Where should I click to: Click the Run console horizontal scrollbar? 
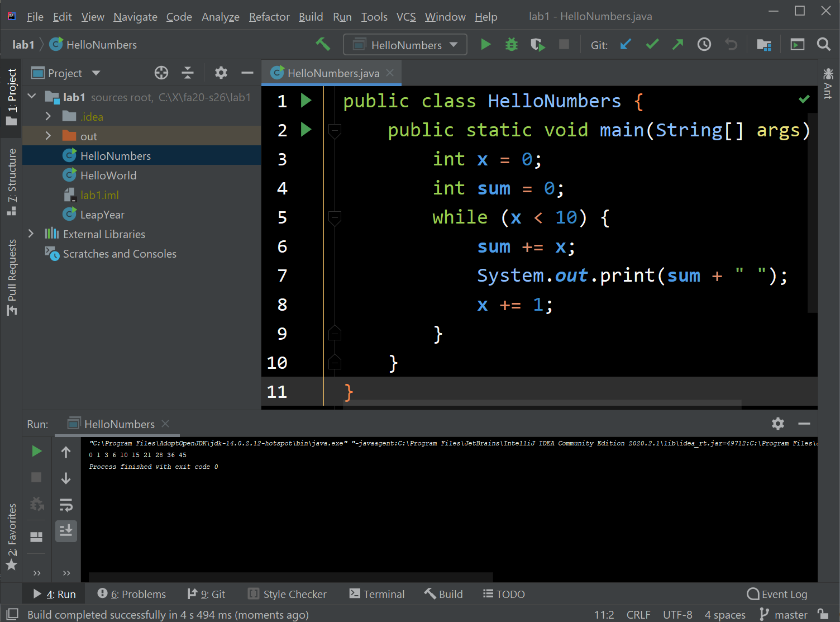(x=290, y=577)
